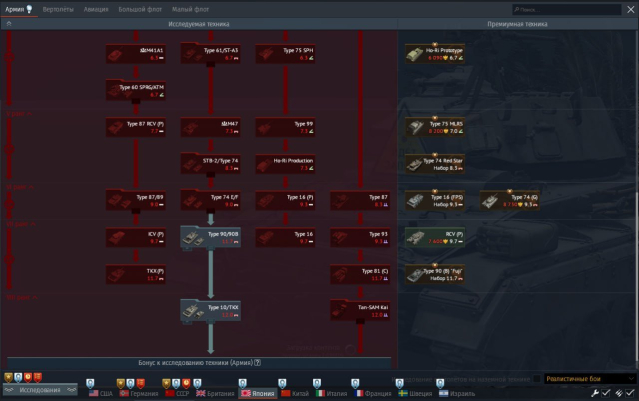Image resolution: width=639 pixels, height=401 pixels.
Task: Open the Вертолеты tab
Action: (x=58, y=9)
